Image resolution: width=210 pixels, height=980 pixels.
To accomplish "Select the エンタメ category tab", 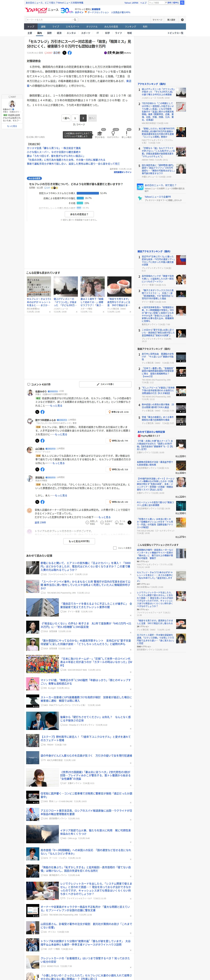I will click(x=71, y=33).
